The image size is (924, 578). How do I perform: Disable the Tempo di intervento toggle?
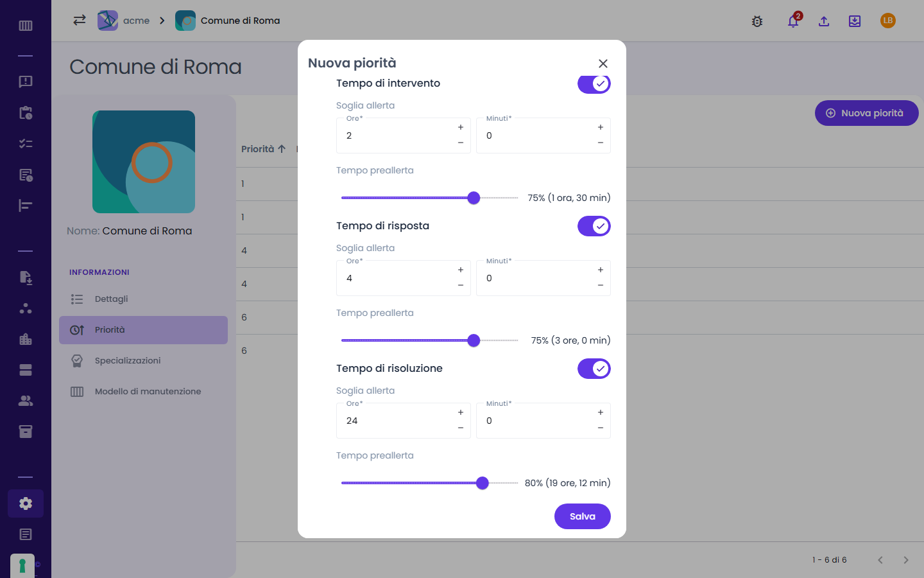[594, 83]
